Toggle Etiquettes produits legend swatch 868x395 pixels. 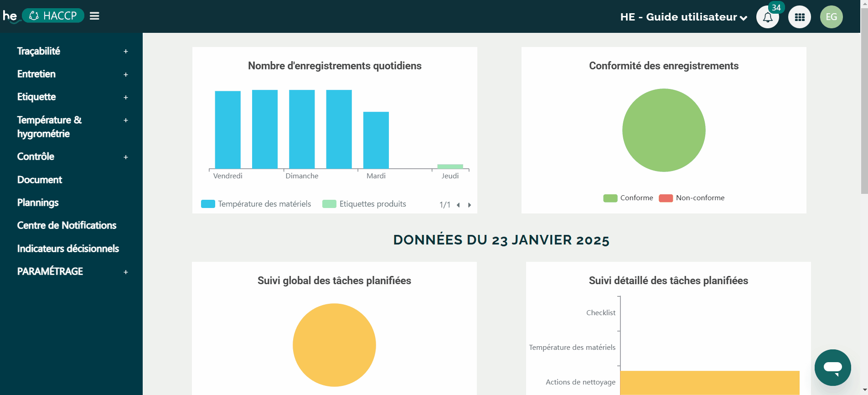point(329,204)
